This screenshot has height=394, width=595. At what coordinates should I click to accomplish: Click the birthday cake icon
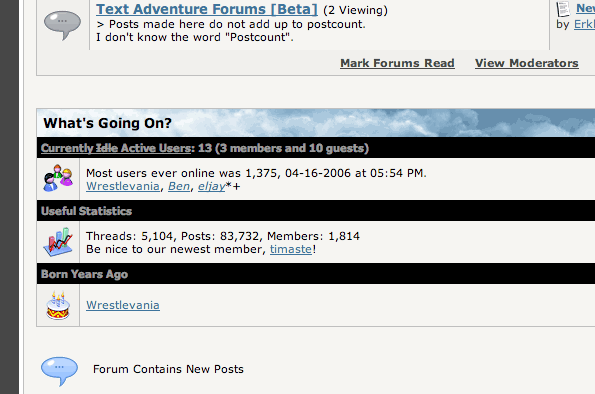[58, 306]
